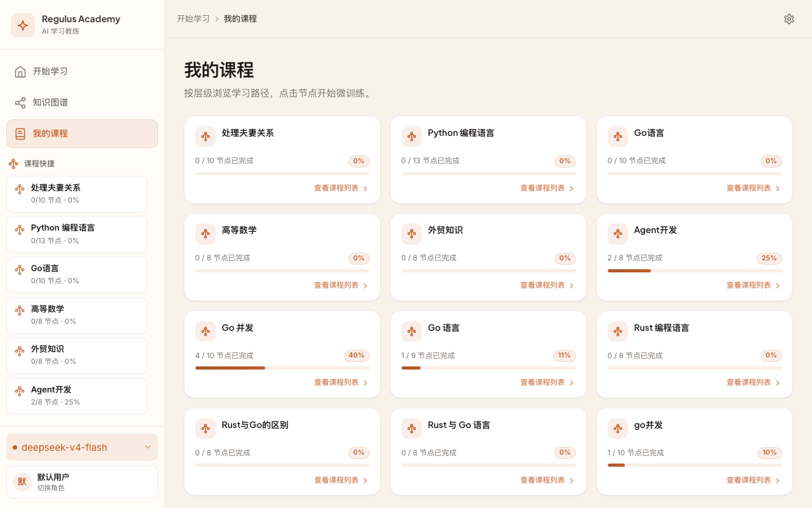
Task: Click the Go 并发 40% progress bar
Action: pyautogui.click(x=282, y=368)
